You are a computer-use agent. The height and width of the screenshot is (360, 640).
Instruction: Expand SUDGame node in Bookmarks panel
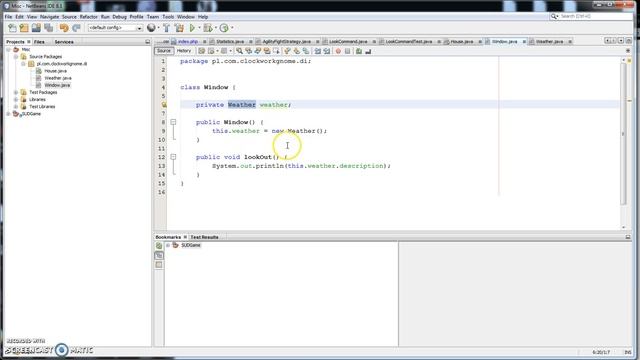[x=168, y=245]
